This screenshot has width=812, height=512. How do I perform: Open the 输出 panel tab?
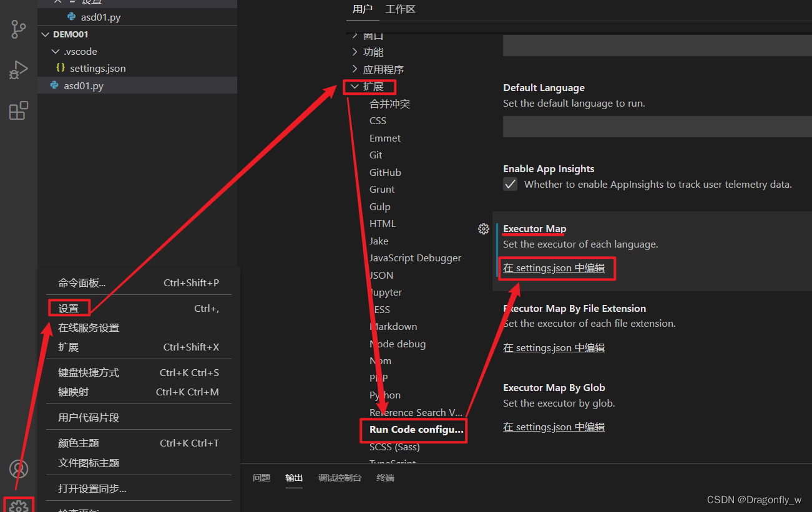(294, 478)
